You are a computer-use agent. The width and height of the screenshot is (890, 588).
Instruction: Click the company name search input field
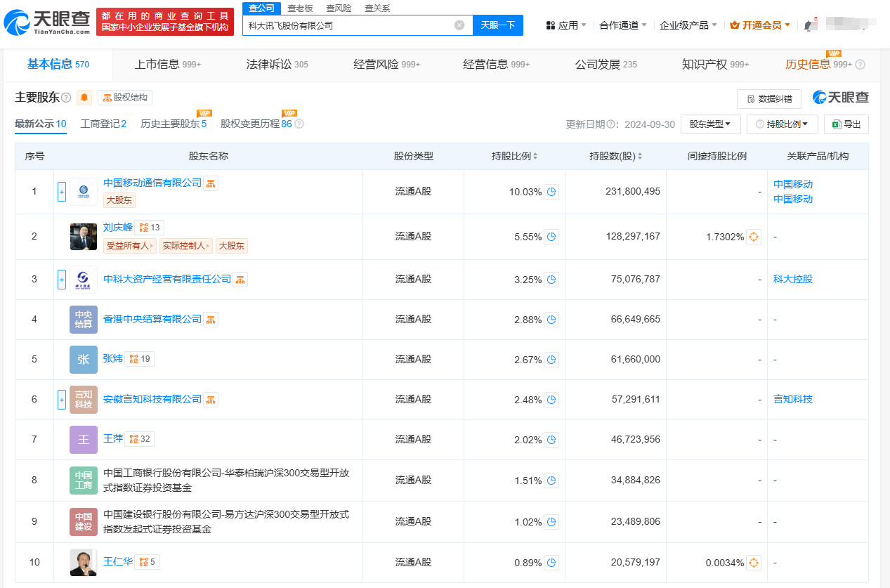(x=348, y=25)
